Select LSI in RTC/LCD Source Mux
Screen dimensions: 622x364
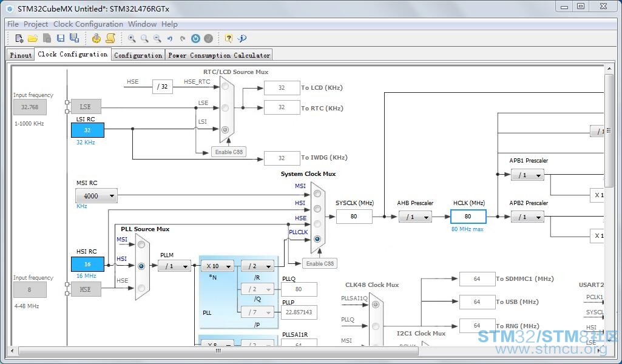pos(225,130)
